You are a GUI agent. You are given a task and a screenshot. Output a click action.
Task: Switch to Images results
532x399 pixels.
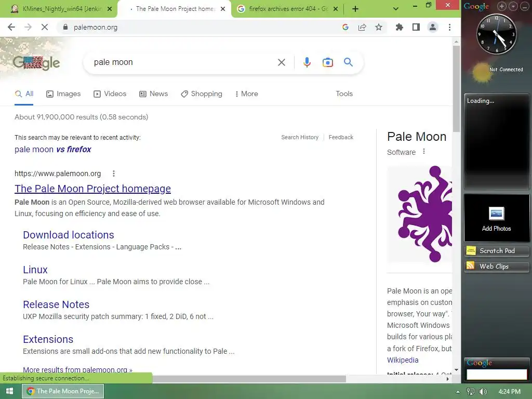coord(63,94)
